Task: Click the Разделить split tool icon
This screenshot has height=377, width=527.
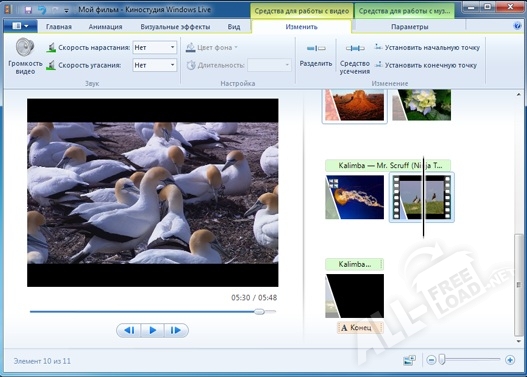Action: pyautogui.click(x=316, y=48)
